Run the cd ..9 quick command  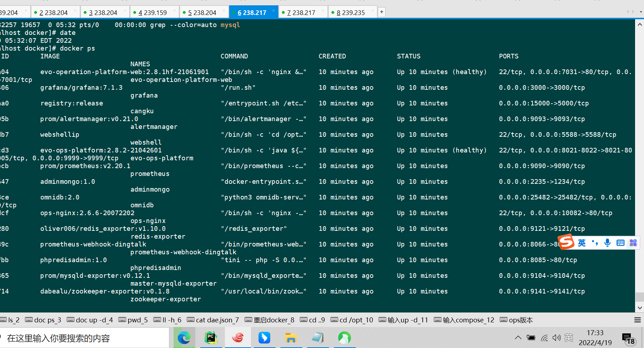pyautogui.click(x=313, y=320)
